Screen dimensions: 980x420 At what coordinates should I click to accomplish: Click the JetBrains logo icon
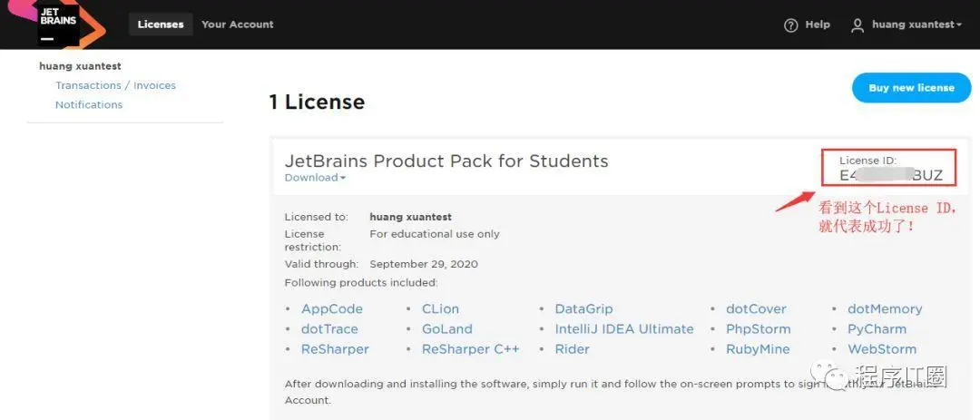point(58,24)
